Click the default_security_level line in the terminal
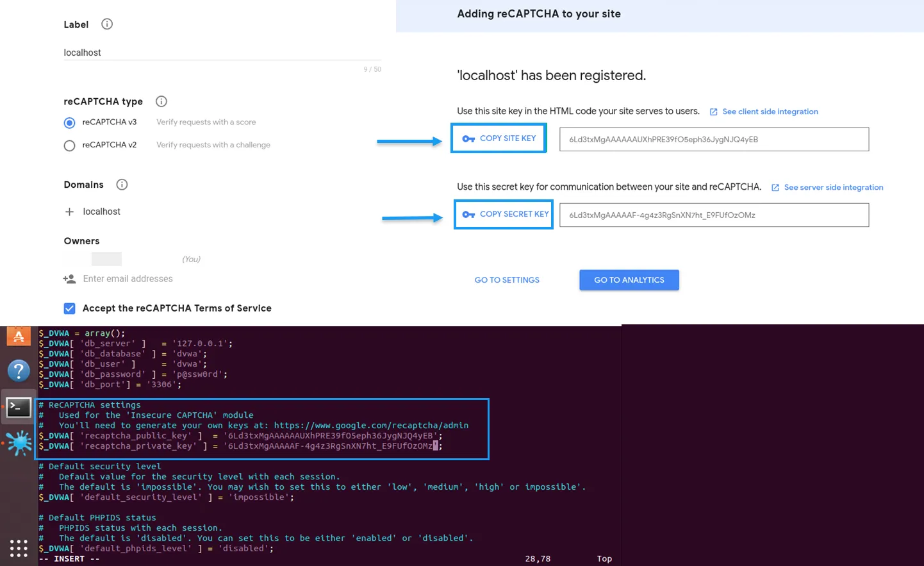The height and width of the screenshot is (566, 924). 166,497
